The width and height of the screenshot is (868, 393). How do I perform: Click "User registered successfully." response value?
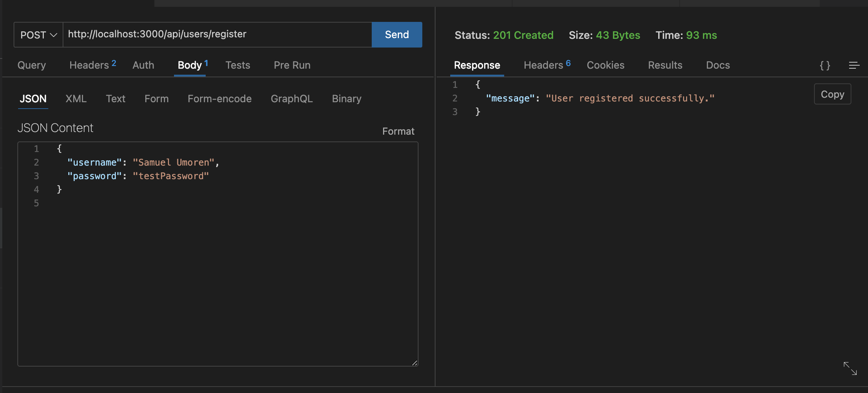click(x=630, y=98)
